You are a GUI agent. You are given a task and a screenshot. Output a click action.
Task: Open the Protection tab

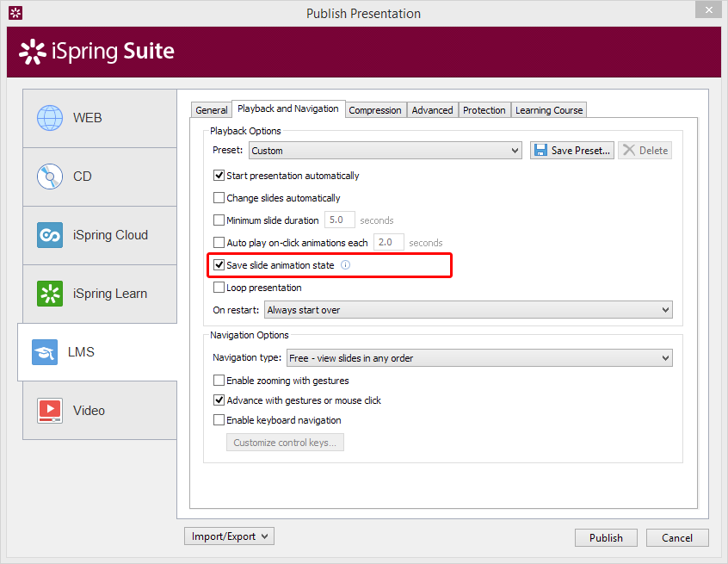pyautogui.click(x=484, y=110)
